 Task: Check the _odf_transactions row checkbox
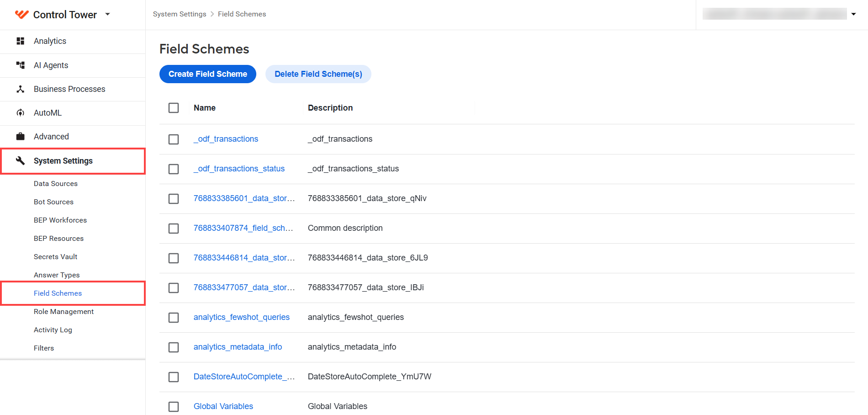coord(174,139)
